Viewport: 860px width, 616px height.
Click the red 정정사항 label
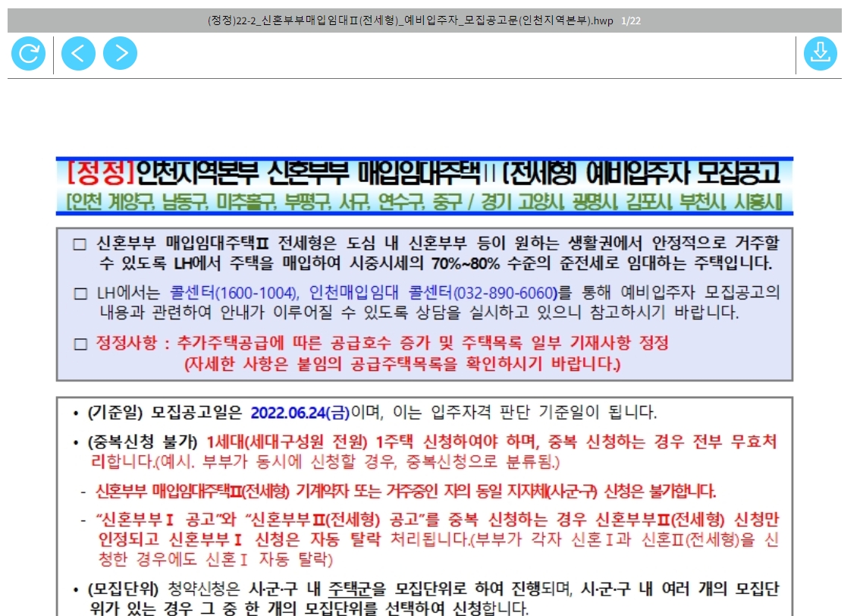click(127, 344)
